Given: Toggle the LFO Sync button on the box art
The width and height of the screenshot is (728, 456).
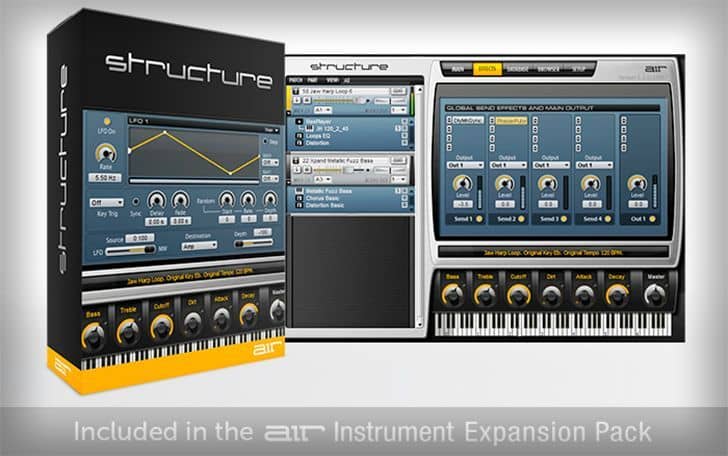Looking at the screenshot, I should (135, 202).
